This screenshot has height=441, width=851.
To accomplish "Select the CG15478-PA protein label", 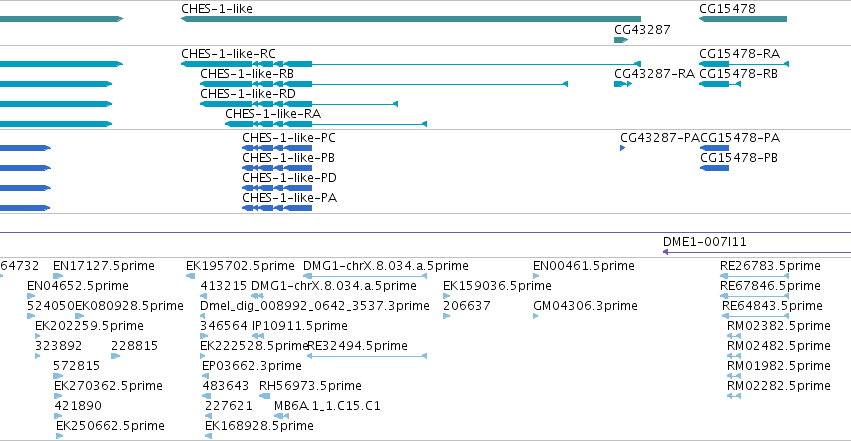I will click(740, 138).
